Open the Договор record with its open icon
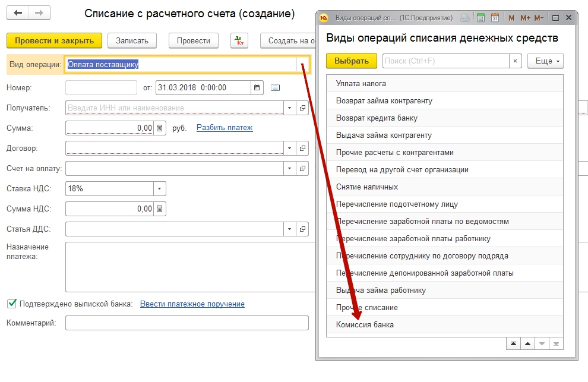This screenshot has height=382, width=588. [x=302, y=148]
